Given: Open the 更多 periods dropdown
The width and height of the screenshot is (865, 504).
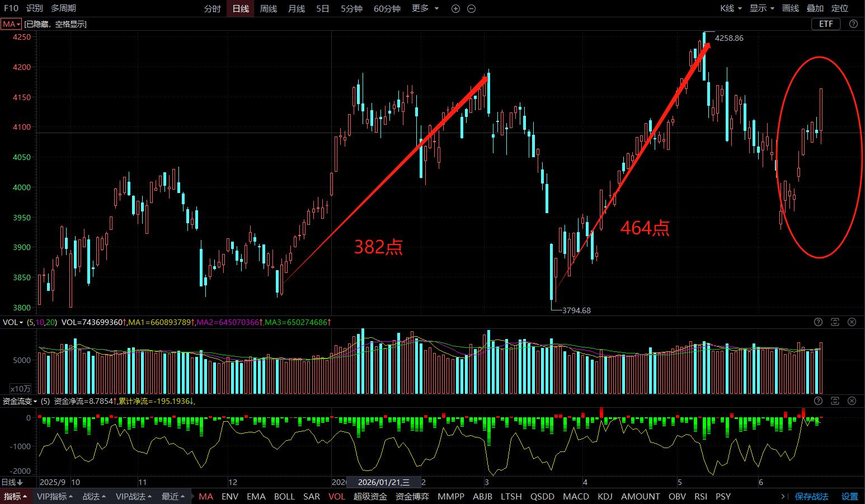Looking at the screenshot, I should click(425, 8).
